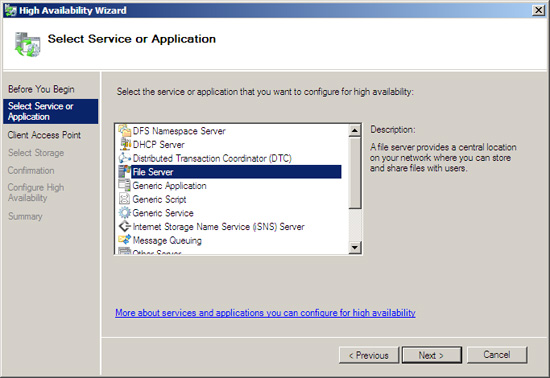
Task: Select DHCP Server in the list
Action: click(x=159, y=144)
